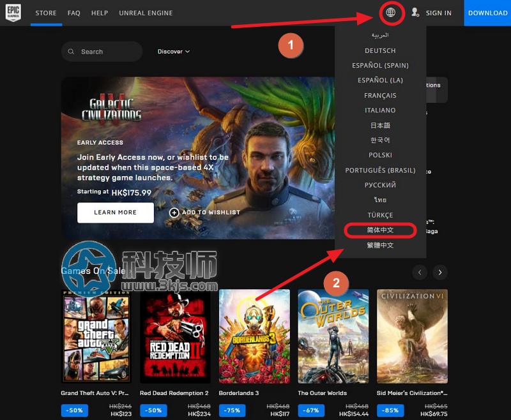
Task: Open the language globe icon
Action: point(390,13)
